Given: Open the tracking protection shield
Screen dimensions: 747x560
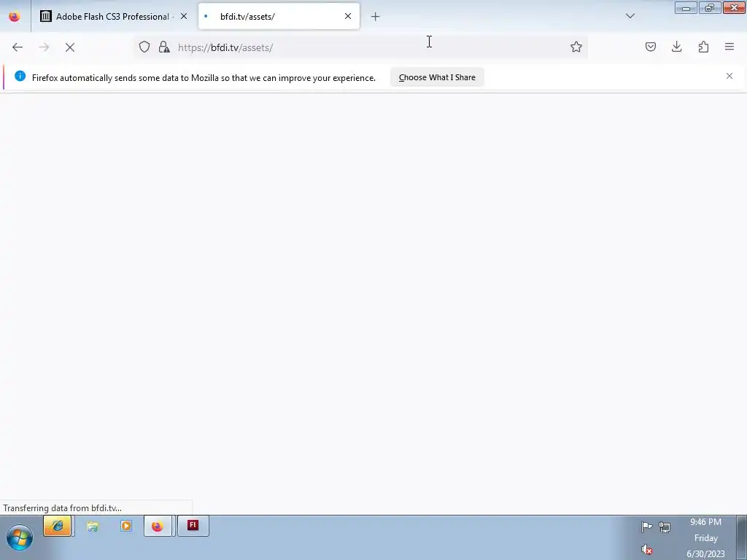Looking at the screenshot, I should [144, 47].
